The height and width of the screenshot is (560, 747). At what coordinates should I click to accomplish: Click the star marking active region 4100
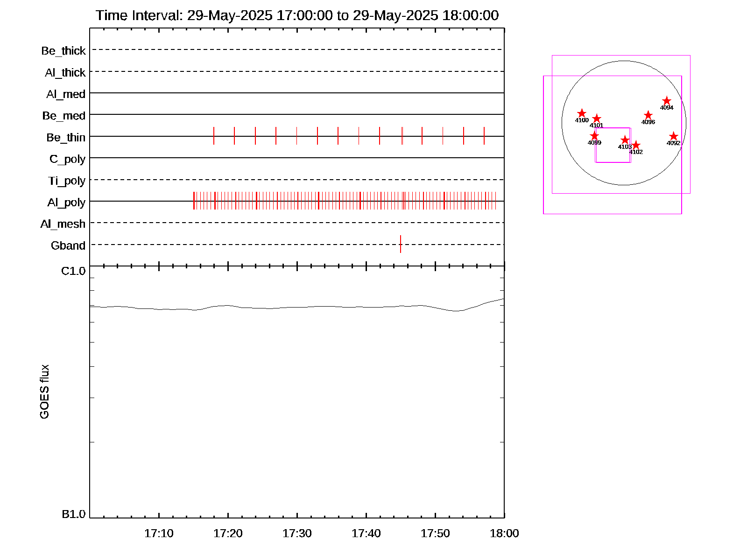[x=581, y=113]
